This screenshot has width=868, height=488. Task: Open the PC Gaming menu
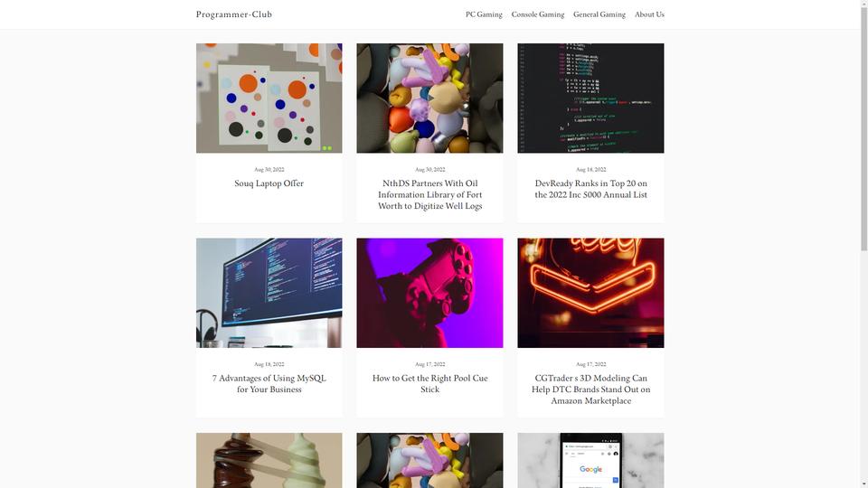[x=484, y=14]
